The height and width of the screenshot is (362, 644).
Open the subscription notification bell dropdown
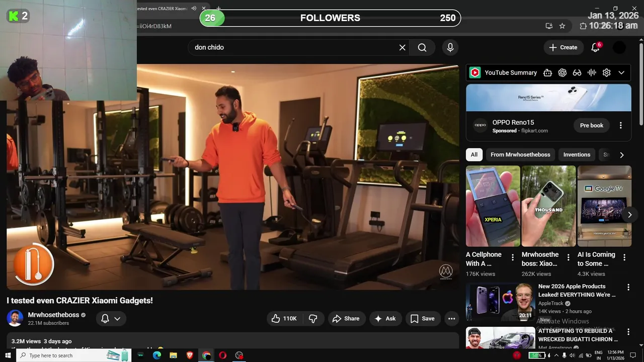(x=111, y=318)
